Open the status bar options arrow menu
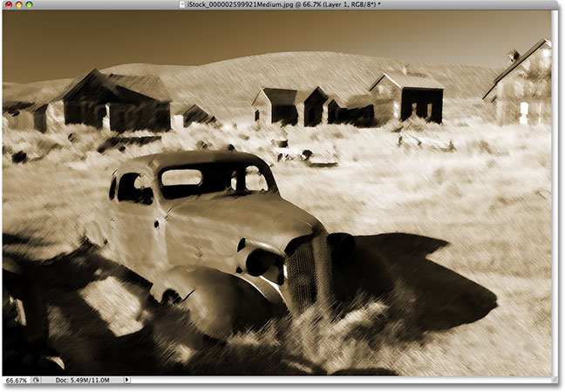This screenshot has width=565, height=392. click(126, 380)
